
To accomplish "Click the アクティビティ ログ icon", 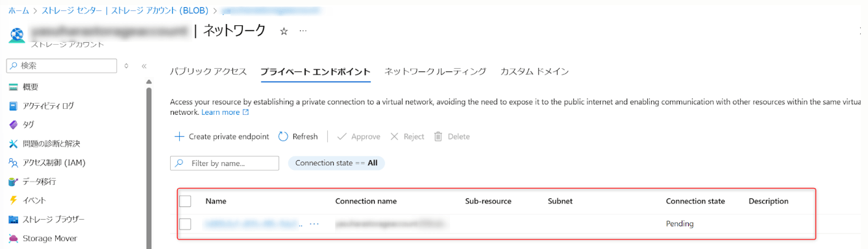I will point(13,106).
